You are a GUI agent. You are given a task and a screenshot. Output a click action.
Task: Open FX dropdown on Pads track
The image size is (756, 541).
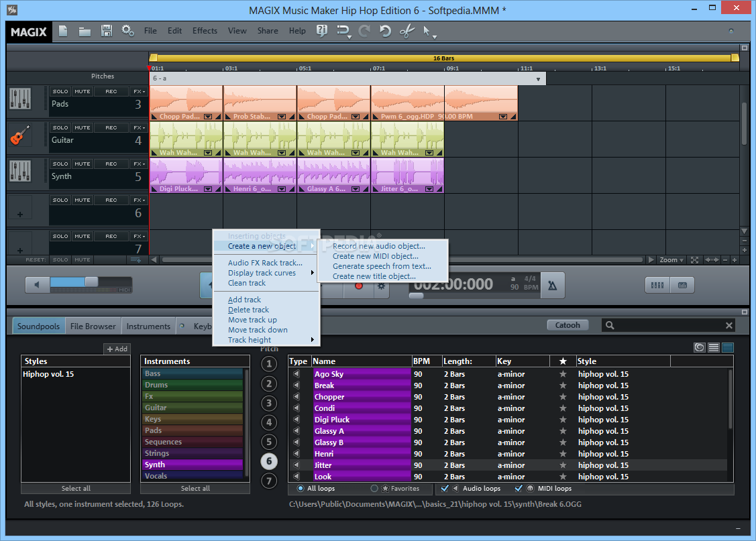pos(140,92)
